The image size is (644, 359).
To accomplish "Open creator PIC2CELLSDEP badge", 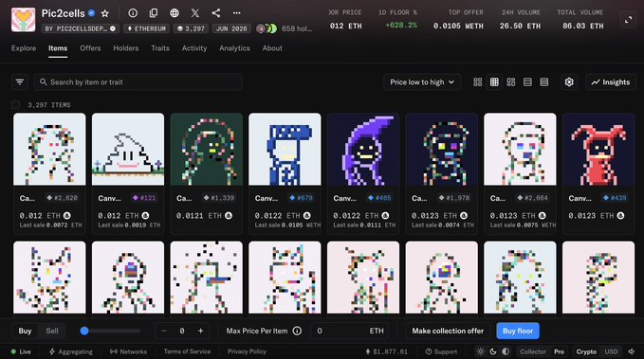I will [x=80, y=28].
